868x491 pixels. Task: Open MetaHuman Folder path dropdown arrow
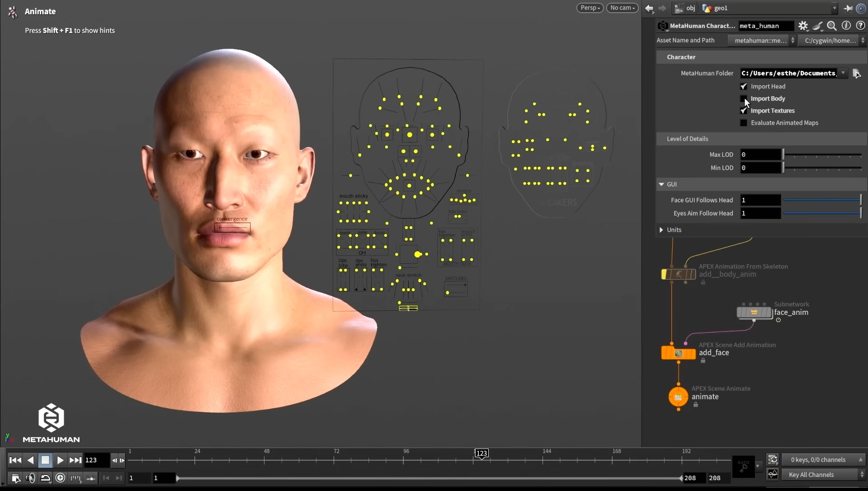pos(843,73)
